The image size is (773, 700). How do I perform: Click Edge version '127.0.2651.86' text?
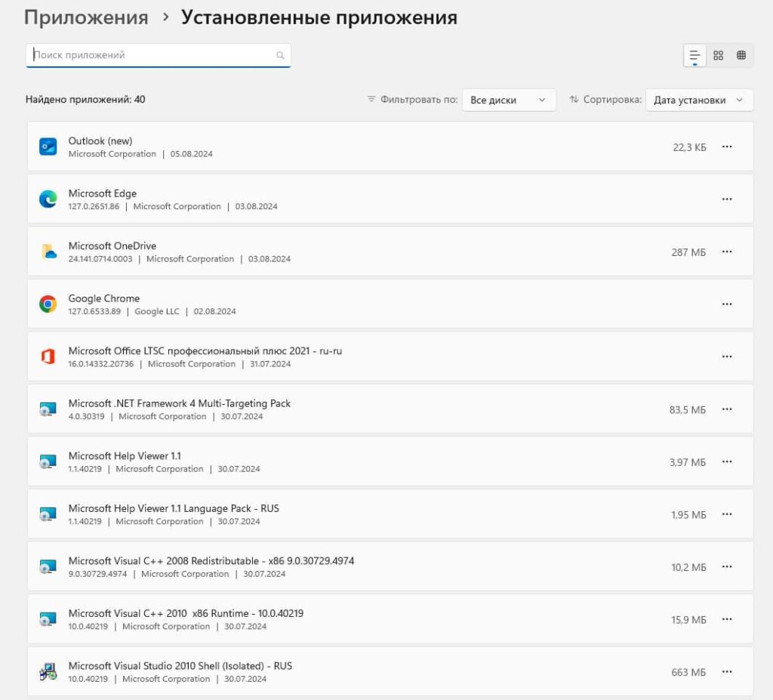(94, 206)
